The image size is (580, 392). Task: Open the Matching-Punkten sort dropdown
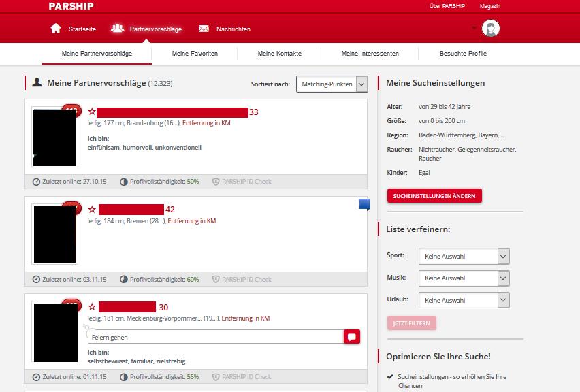coord(332,84)
